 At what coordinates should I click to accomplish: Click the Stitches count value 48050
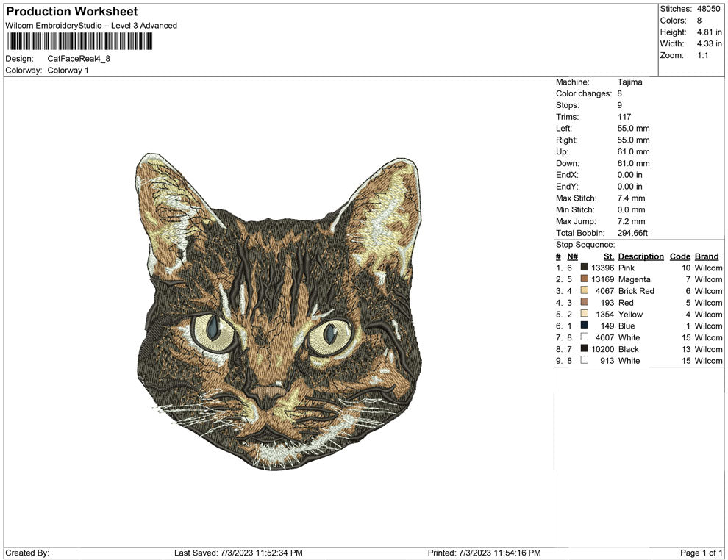pos(709,8)
